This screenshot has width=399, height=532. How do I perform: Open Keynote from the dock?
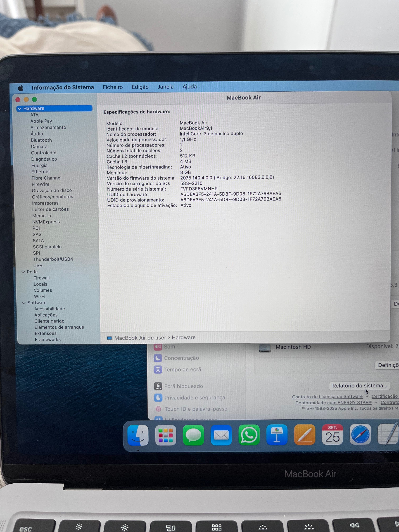click(277, 435)
